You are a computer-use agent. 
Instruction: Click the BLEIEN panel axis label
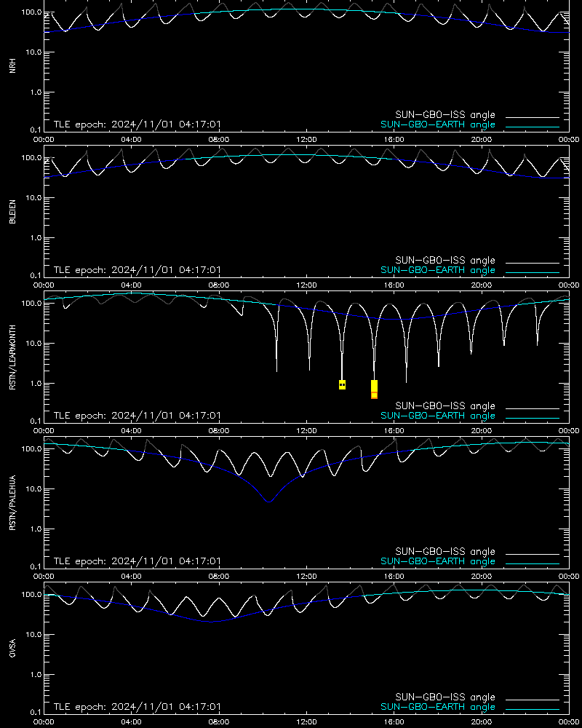[12, 212]
